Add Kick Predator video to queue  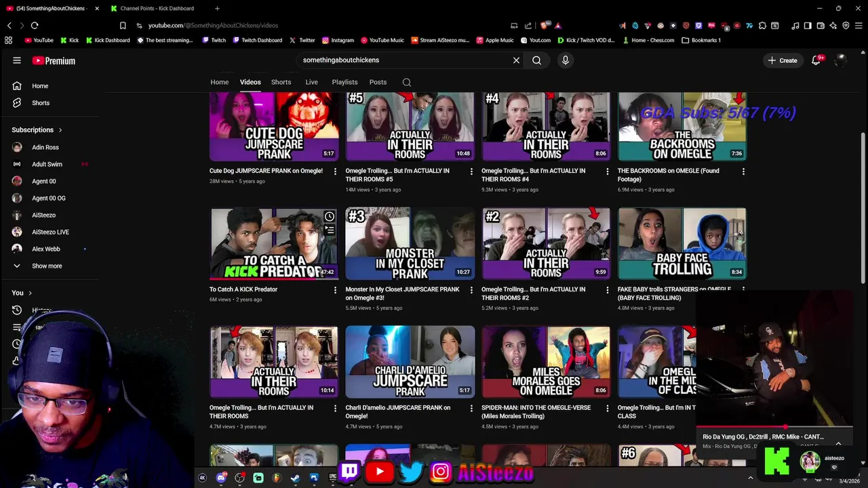pos(329,230)
